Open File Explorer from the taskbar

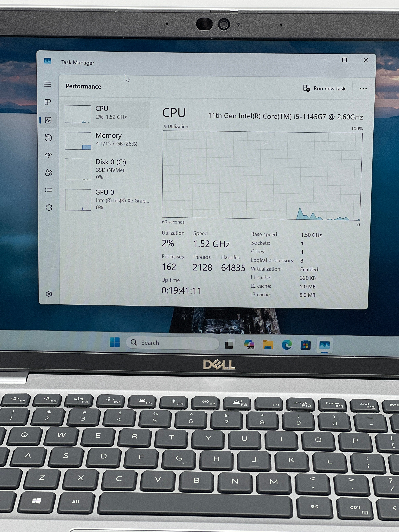[268, 345]
